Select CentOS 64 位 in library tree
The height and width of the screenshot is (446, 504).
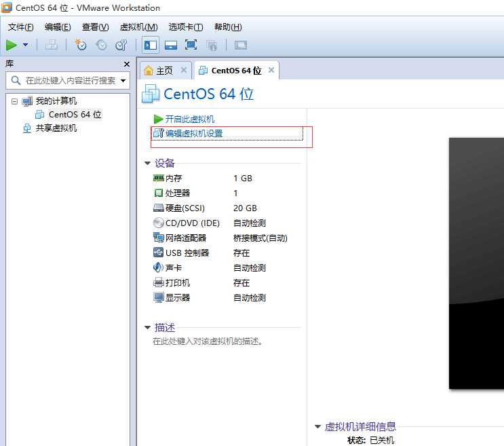(75, 115)
